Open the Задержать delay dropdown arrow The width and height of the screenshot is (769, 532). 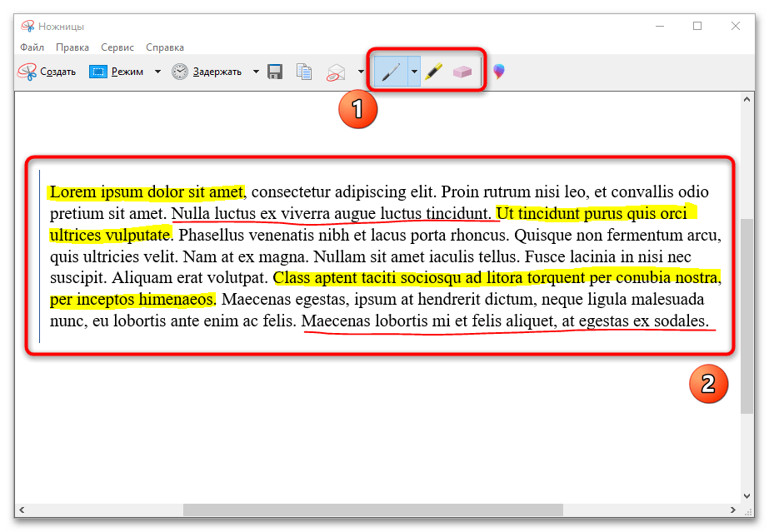point(255,72)
